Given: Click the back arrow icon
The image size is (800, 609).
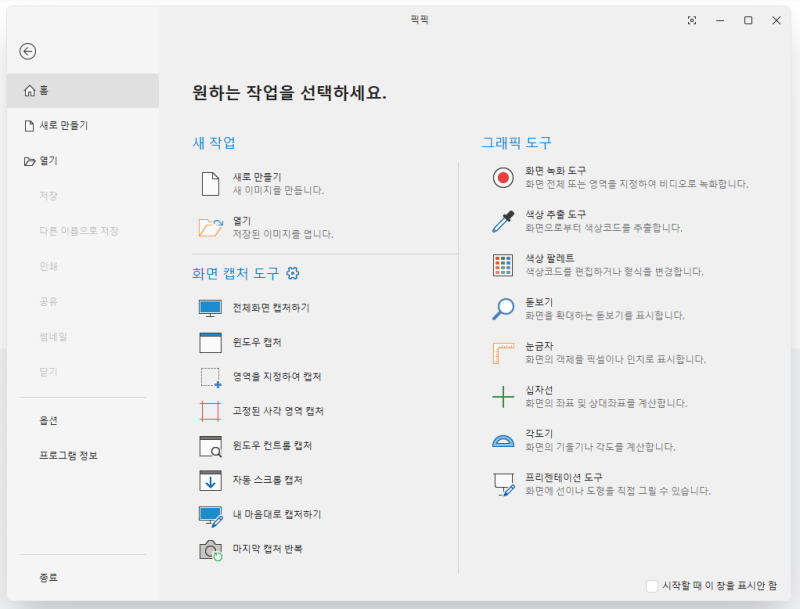Looking at the screenshot, I should (x=28, y=52).
